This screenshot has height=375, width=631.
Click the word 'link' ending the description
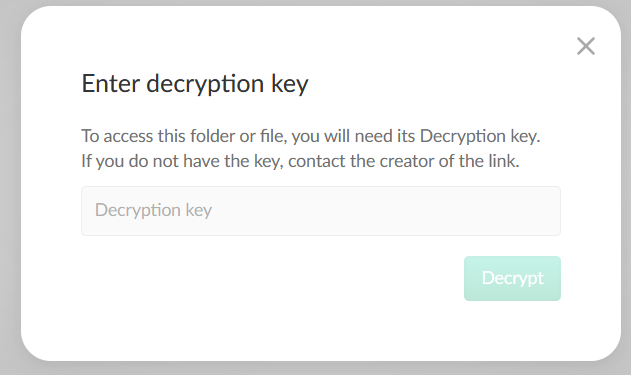coord(502,161)
